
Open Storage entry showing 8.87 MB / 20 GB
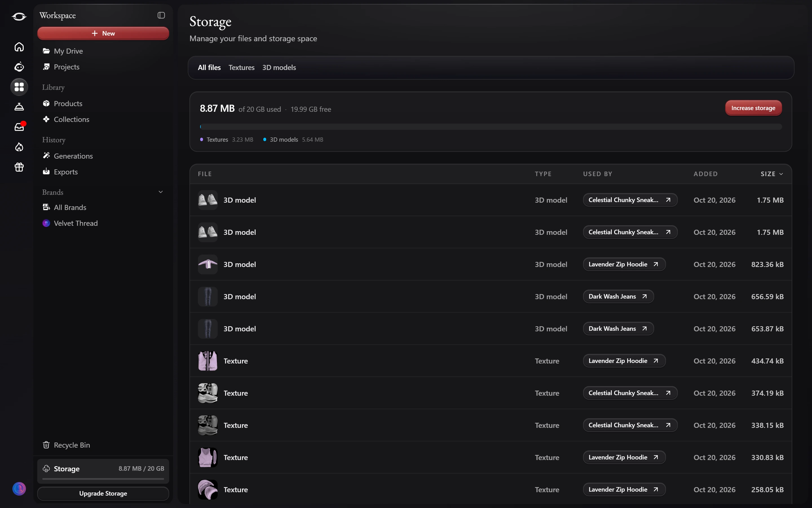(x=103, y=471)
